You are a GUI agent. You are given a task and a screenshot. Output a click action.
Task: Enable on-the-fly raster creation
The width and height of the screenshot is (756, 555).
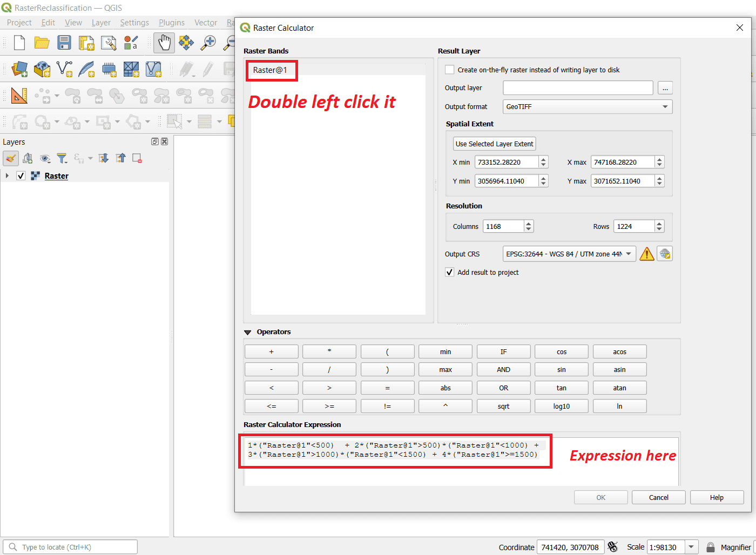pos(449,70)
